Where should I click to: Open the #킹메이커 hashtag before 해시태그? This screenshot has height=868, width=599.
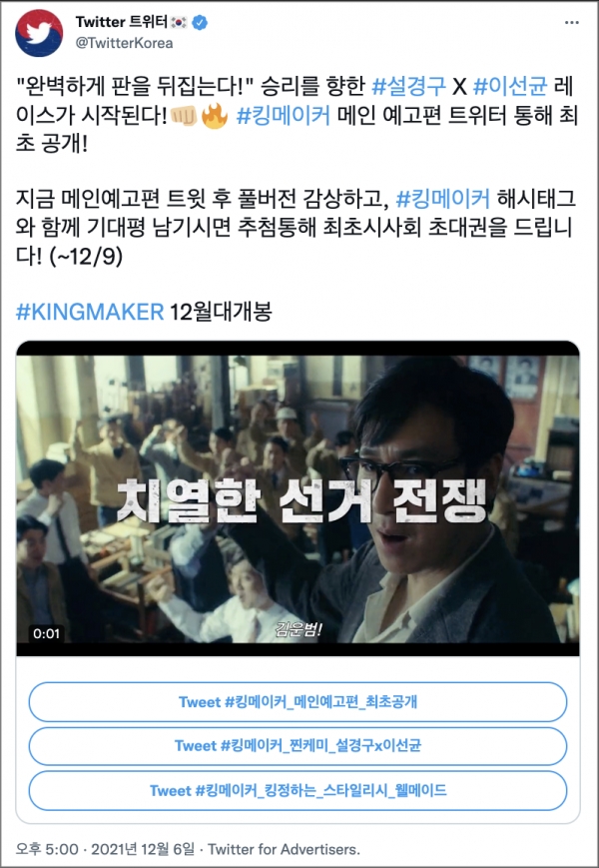pyautogui.click(x=443, y=198)
